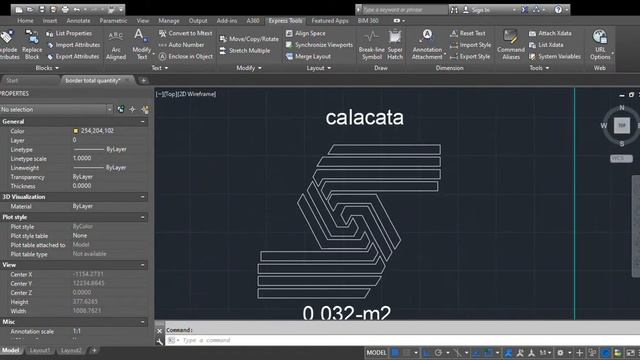This screenshot has width=640, height=360.
Task: Switch to the Layout1 tab
Action: (40, 351)
